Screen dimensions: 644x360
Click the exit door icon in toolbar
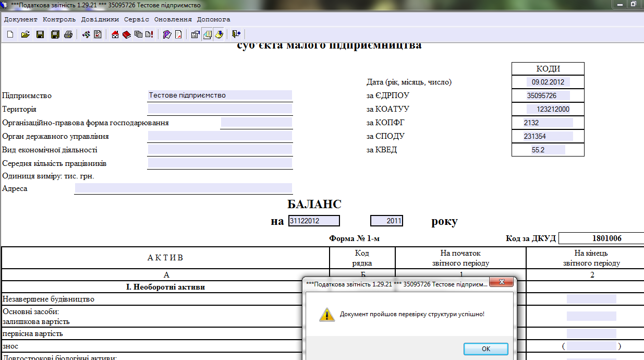pyautogui.click(x=236, y=34)
